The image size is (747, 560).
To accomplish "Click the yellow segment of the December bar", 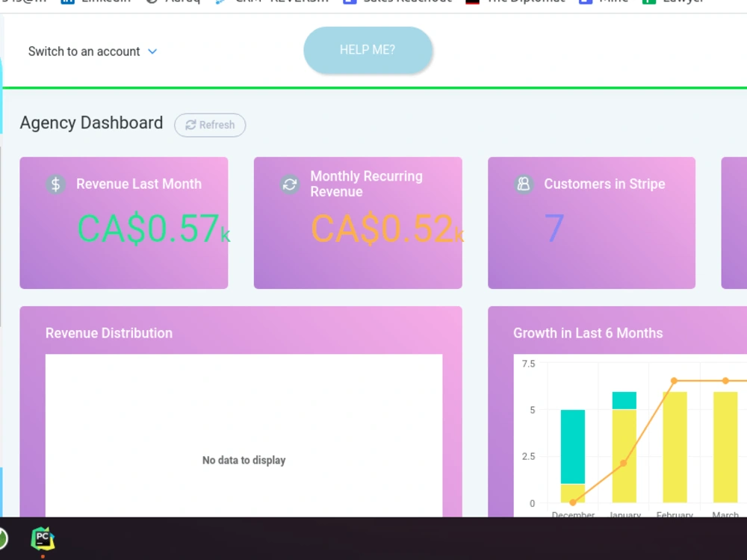I will (x=573, y=494).
